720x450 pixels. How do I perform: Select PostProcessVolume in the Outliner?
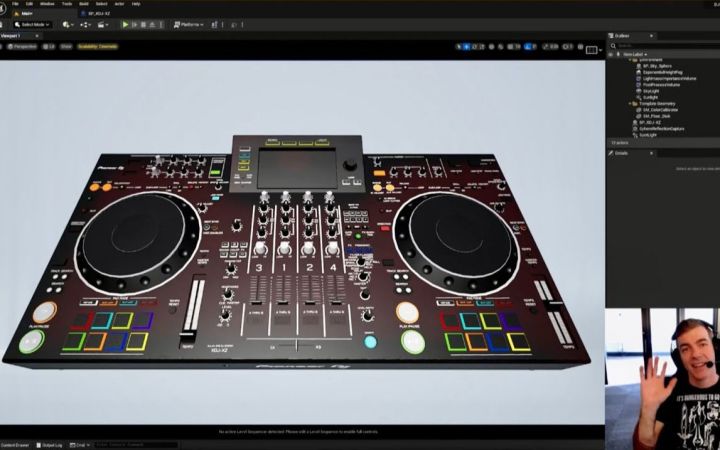[662, 85]
